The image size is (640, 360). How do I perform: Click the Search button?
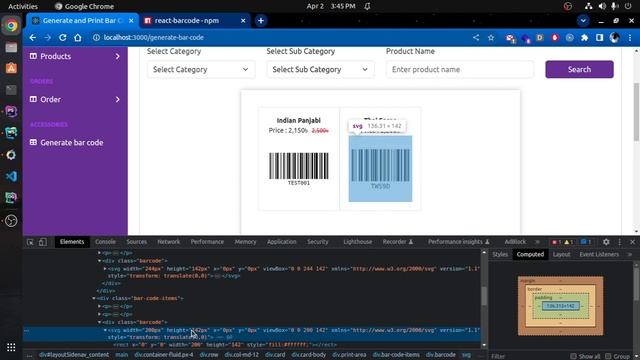(x=579, y=69)
